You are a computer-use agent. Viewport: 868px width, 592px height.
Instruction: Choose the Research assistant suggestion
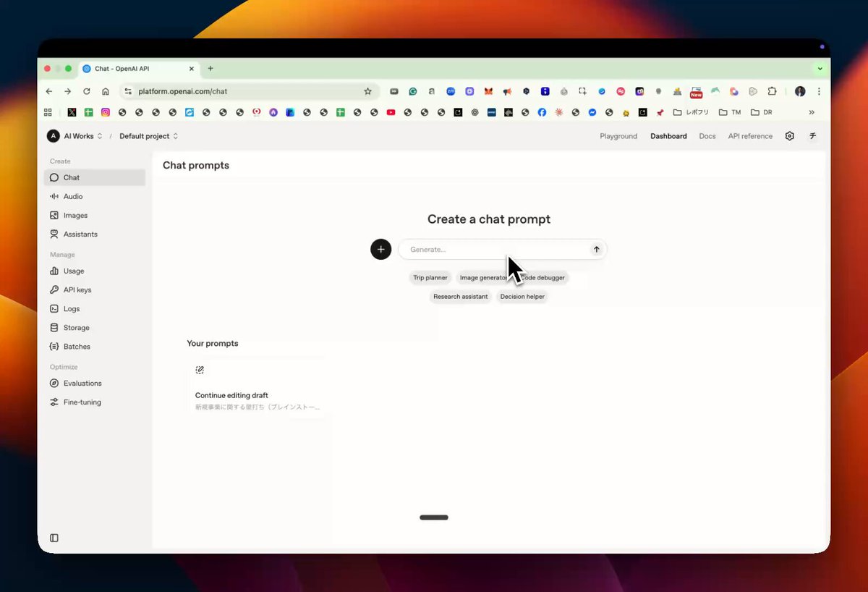point(460,296)
